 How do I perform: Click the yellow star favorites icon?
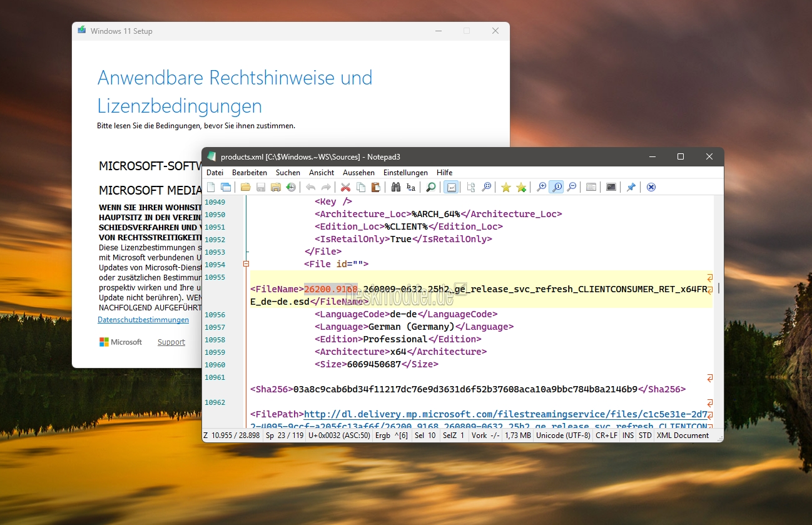(505, 187)
